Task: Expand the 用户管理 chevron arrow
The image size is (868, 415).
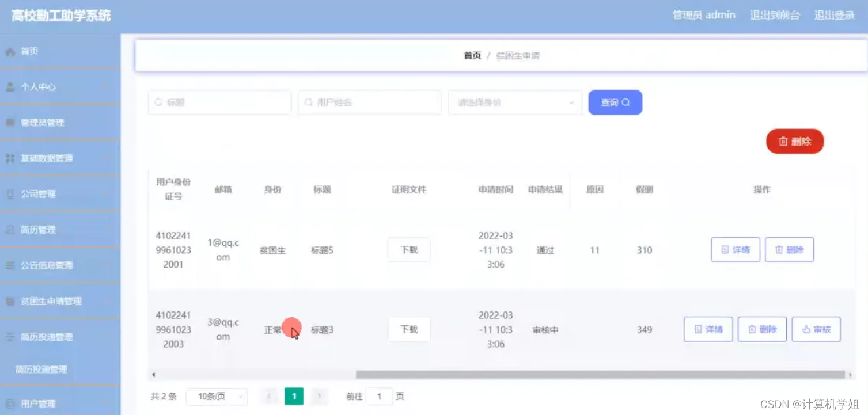Action: click(105, 403)
